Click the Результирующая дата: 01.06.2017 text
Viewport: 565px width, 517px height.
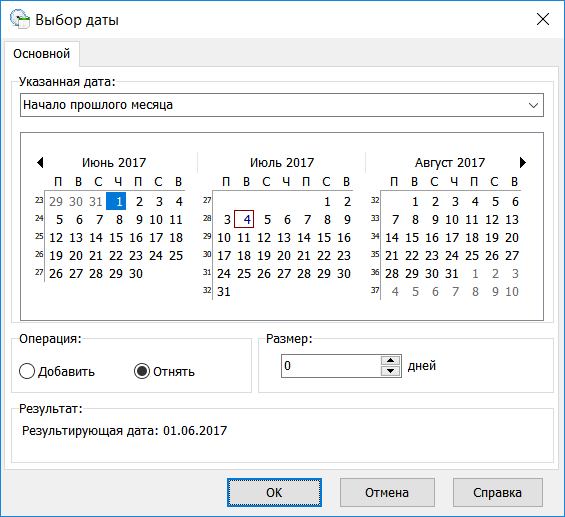click(125, 431)
